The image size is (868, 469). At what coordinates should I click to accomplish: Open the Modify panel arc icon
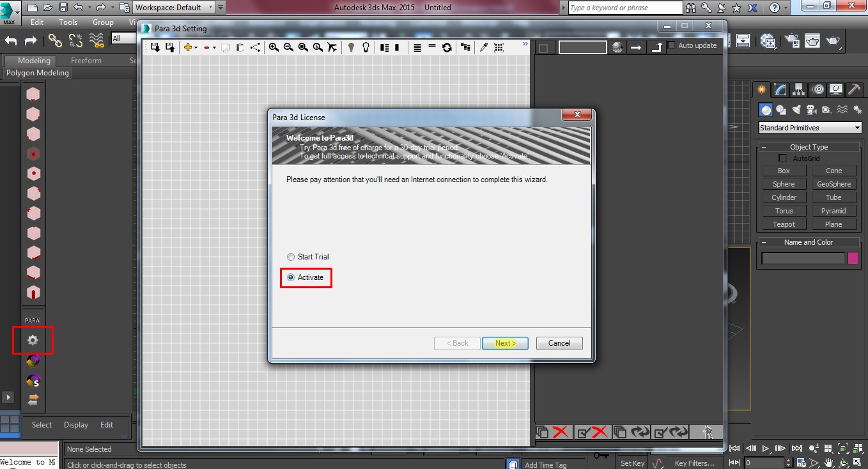[780, 89]
